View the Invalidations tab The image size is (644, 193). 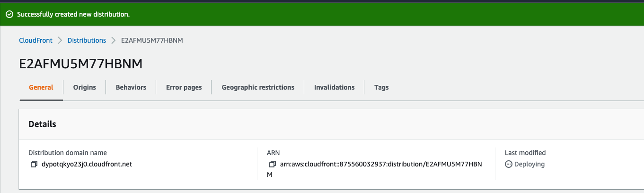(x=334, y=87)
